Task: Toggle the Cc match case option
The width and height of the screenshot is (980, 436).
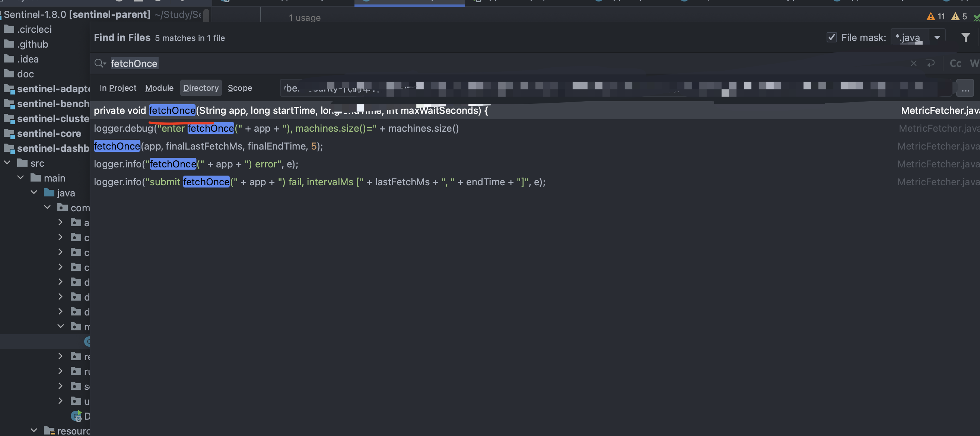Action: (955, 64)
